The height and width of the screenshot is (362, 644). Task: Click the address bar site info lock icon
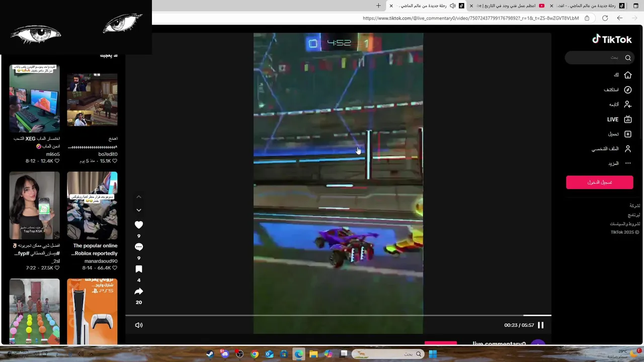click(587, 18)
